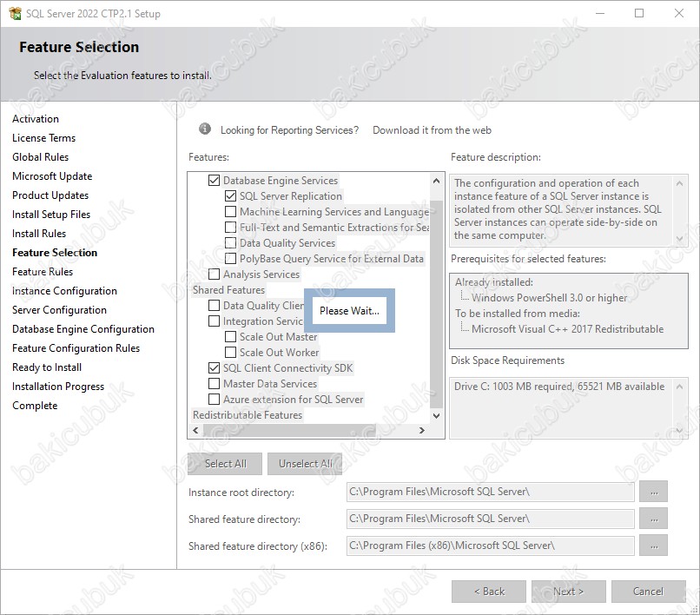Click the feature description scroll up arrow

point(679,183)
